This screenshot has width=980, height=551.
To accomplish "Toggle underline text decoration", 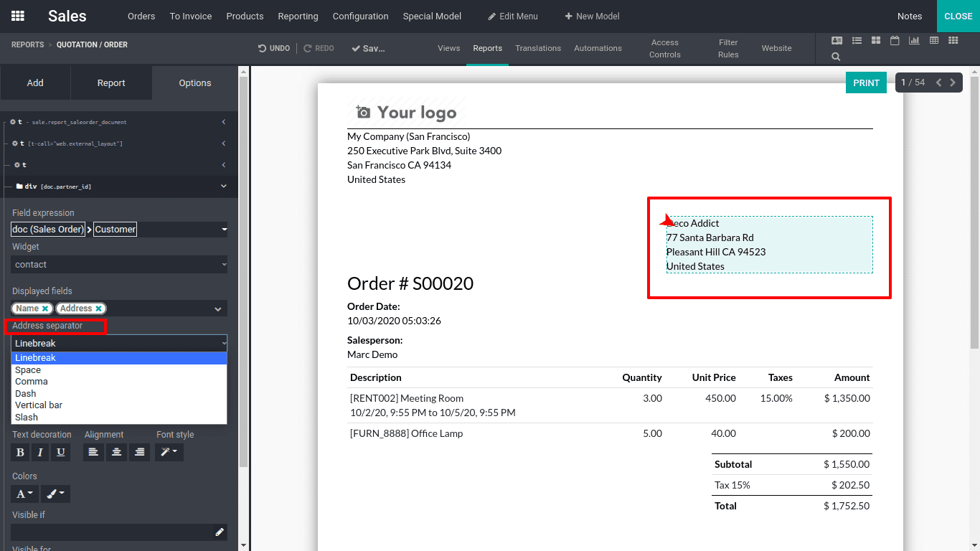I will [61, 452].
